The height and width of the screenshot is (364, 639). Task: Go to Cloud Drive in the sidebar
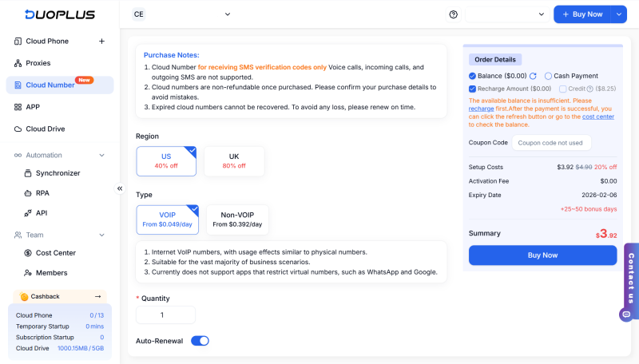[45, 129]
